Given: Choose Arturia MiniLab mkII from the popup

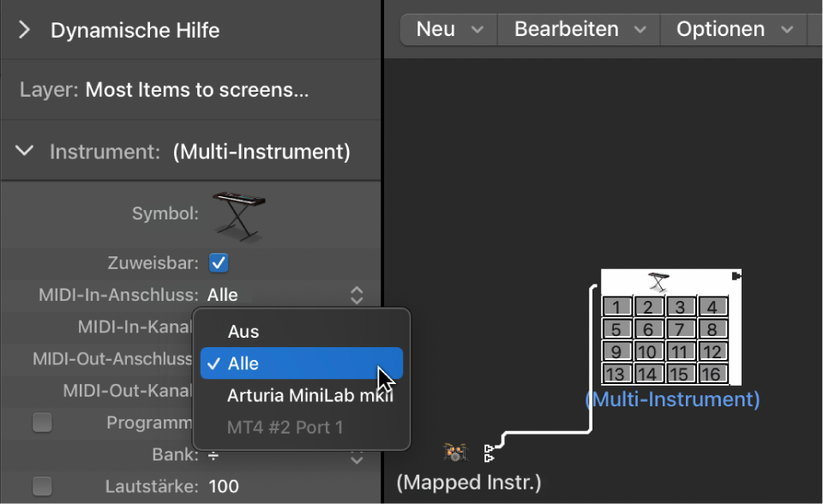Looking at the screenshot, I should pyautogui.click(x=309, y=395).
